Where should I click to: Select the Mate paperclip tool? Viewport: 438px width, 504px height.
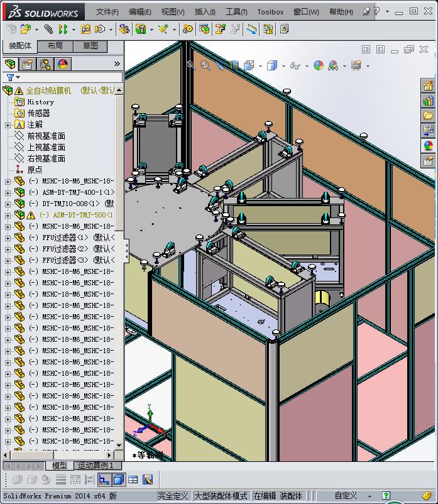point(48,30)
